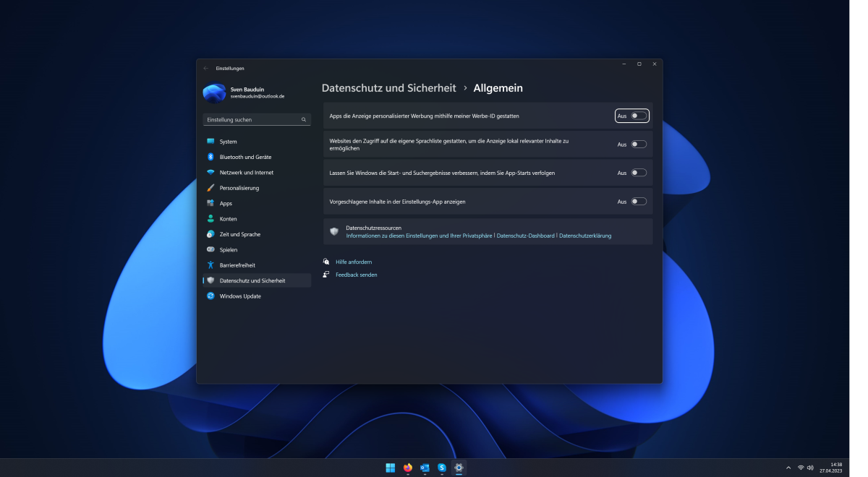This screenshot has height=477, width=868.
Task: Click the Sven Bauduin account name
Action: (x=247, y=90)
